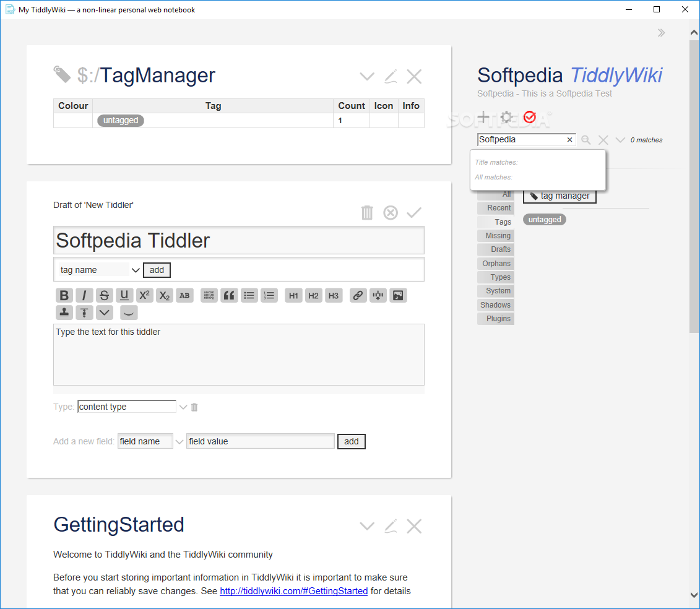Open the tiddlywiki.com GettingStarted link
This screenshot has height=609, width=700.
pos(294,591)
